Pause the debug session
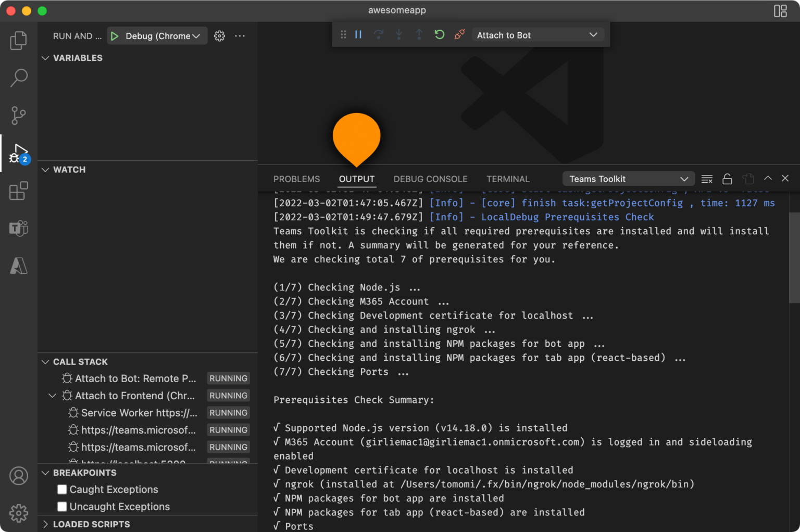This screenshot has width=800, height=532. tap(358, 35)
